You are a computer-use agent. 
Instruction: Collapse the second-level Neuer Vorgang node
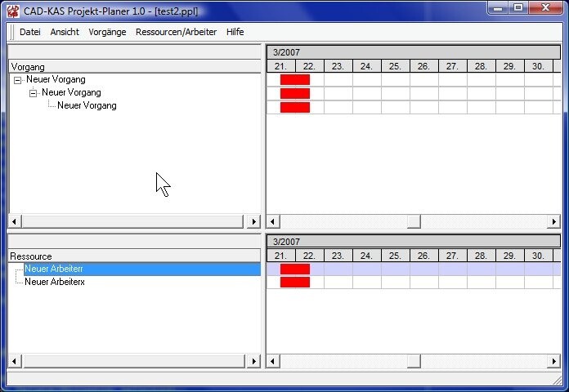[33, 93]
